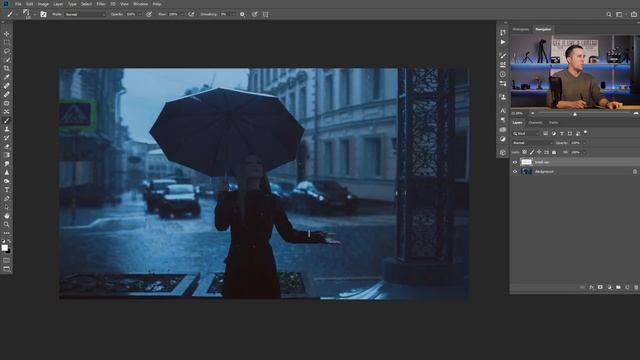Open the Share icon at top right

click(x=633, y=14)
